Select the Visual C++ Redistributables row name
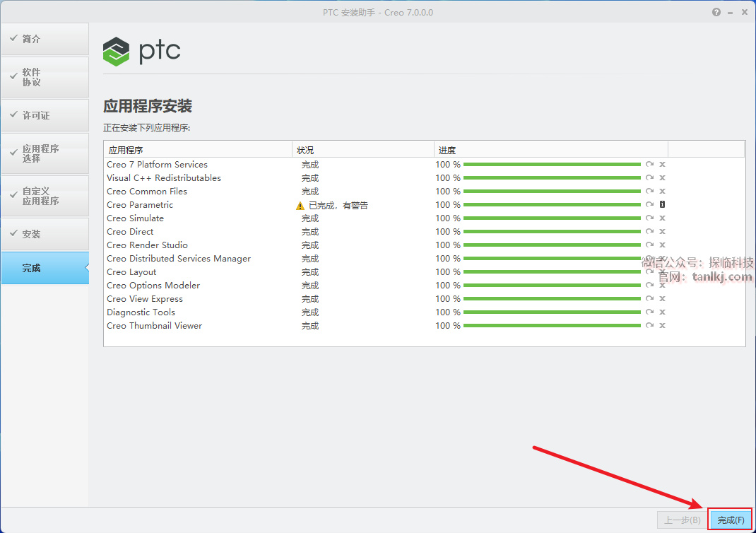Viewport: 756px width, 533px height. point(164,178)
